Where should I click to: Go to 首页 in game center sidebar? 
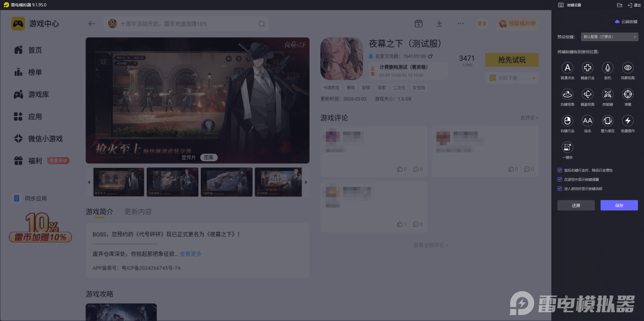[x=28, y=50]
